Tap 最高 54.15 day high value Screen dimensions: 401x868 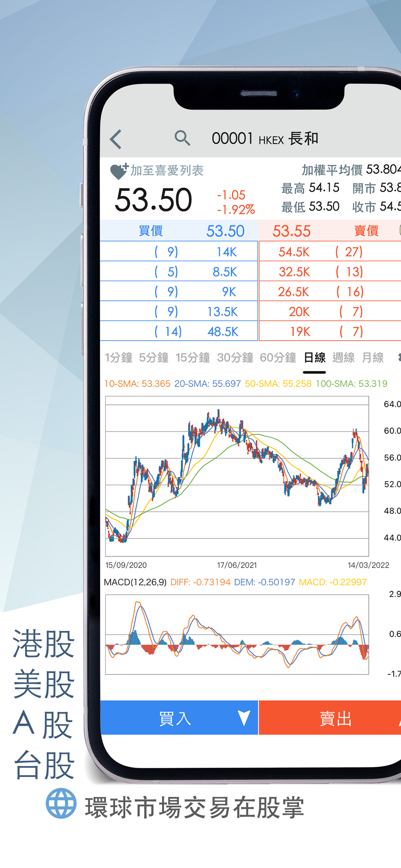tap(310, 188)
